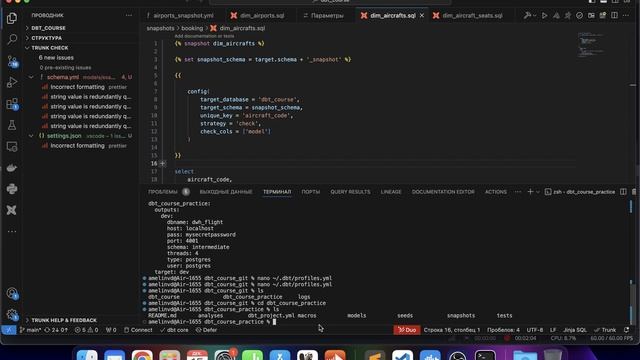
Task: Click Connect in status bar
Action: point(138,330)
